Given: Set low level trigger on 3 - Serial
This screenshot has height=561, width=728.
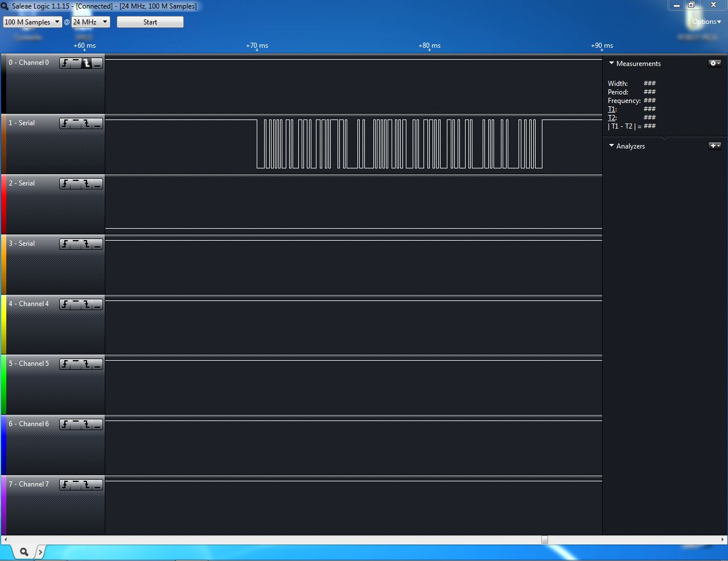Looking at the screenshot, I should click(97, 244).
